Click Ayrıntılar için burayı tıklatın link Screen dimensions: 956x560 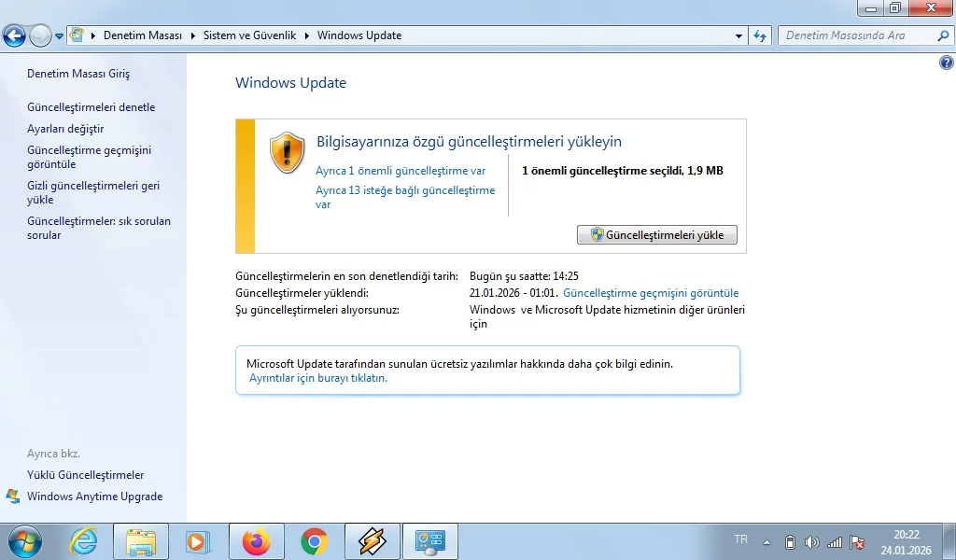(x=318, y=378)
